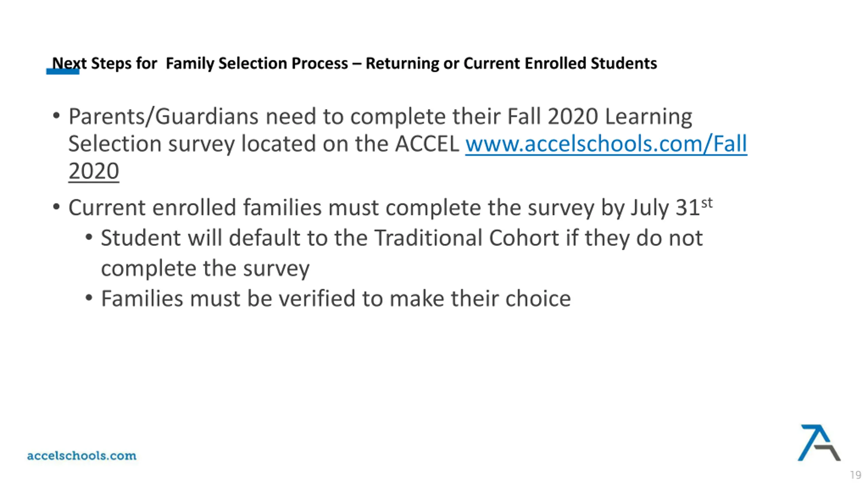Click the sub-bullet before Student will default
The width and height of the screenshot is (868, 488).
89,237
